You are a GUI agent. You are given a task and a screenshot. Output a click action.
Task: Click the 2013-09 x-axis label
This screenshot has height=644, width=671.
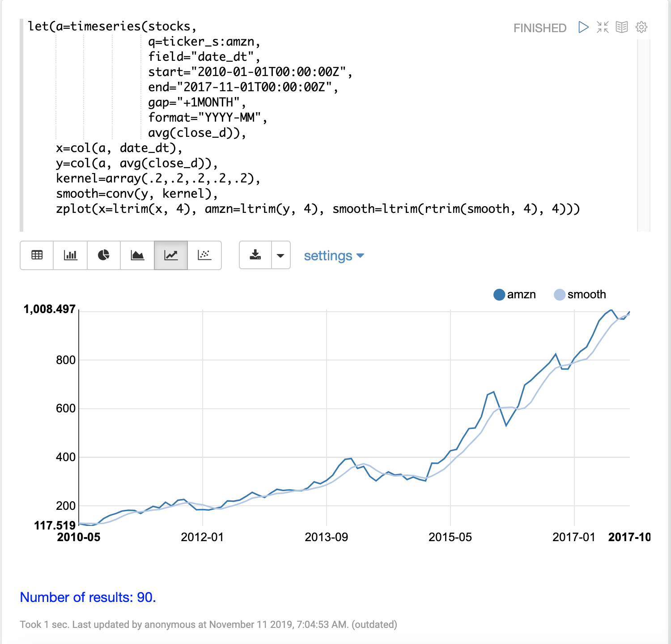pyautogui.click(x=326, y=537)
